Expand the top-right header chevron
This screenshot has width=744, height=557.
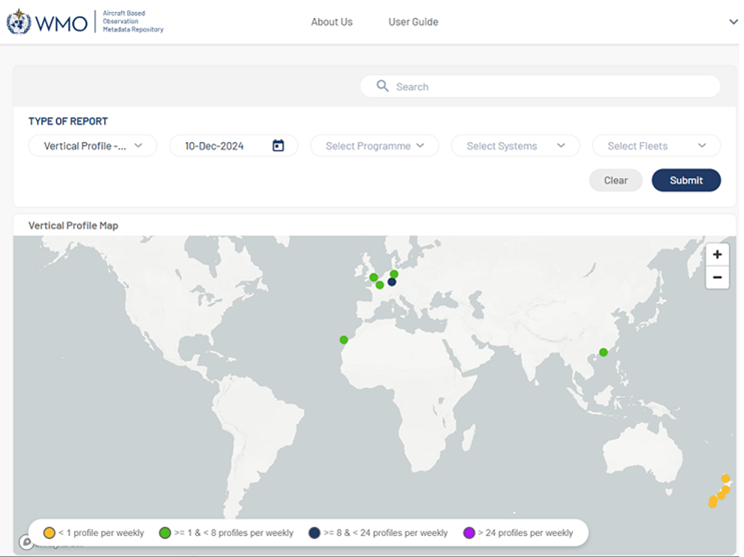coord(733,22)
